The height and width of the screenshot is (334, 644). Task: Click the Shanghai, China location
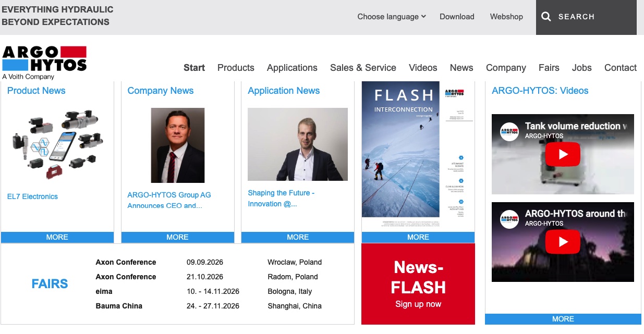(295, 306)
